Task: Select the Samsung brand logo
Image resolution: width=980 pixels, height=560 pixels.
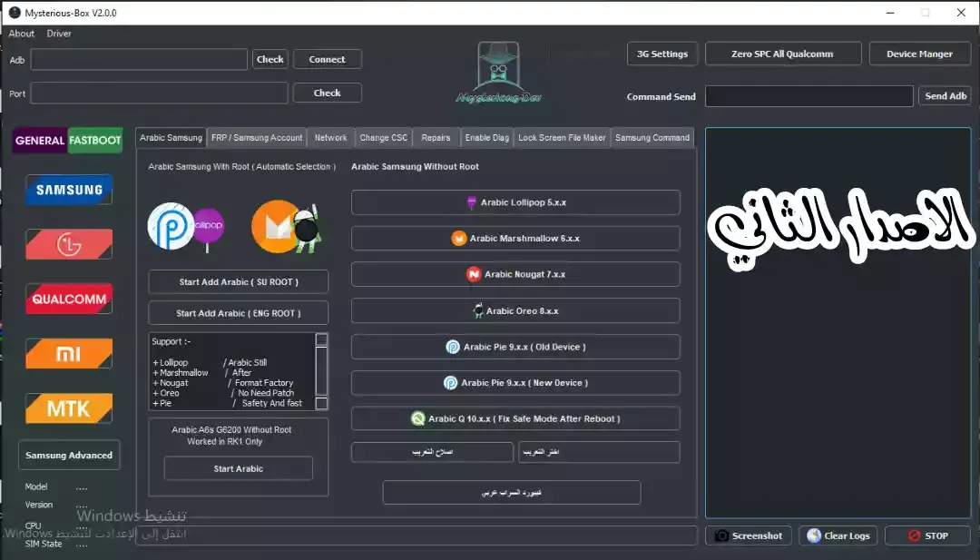Action: (x=69, y=190)
